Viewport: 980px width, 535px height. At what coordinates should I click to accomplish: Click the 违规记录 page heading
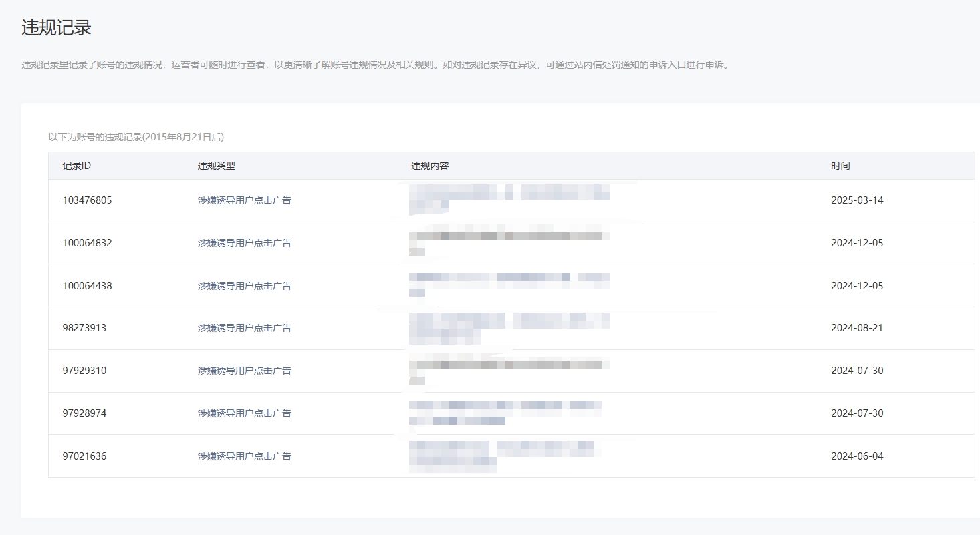pyautogui.click(x=56, y=27)
